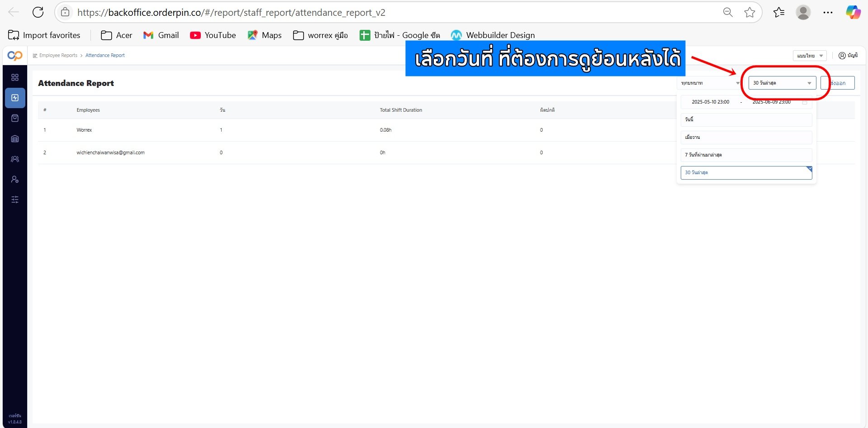Viewport: 868px width, 428px height.
Task: Click the Attendance Report breadcrumb
Action: point(105,55)
